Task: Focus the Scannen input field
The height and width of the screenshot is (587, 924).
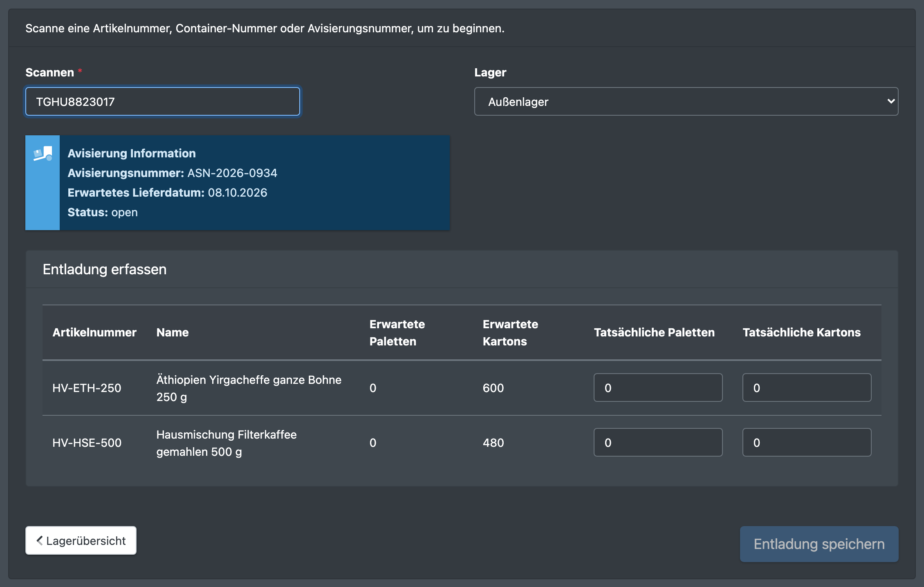Action: (x=163, y=101)
